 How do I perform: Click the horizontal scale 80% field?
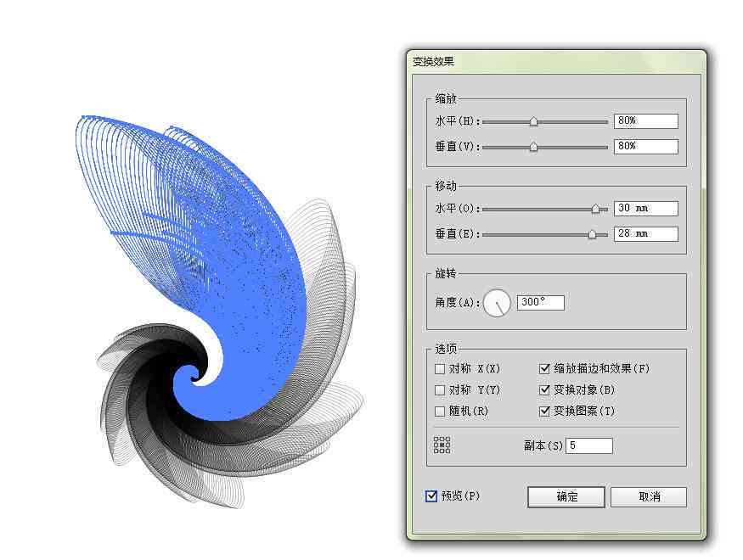pyautogui.click(x=646, y=121)
